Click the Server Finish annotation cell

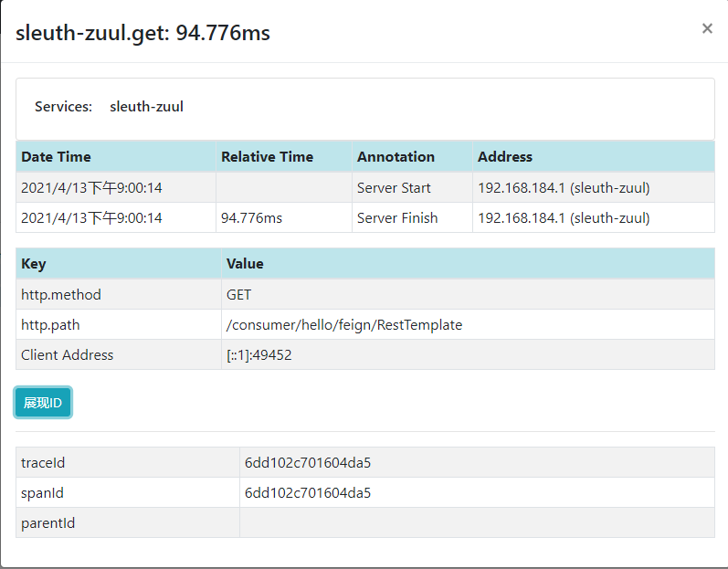(397, 218)
